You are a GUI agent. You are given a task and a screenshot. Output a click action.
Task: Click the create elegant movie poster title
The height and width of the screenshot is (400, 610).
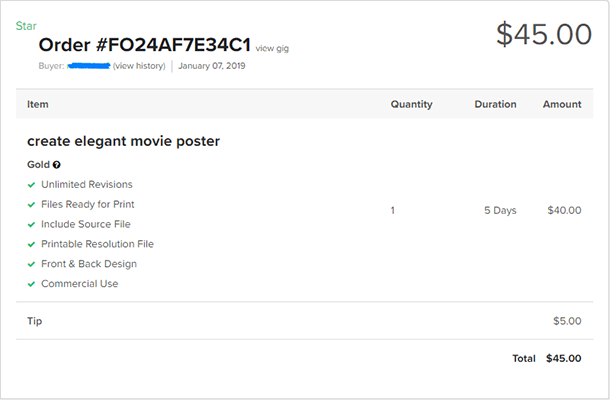tap(123, 141)
